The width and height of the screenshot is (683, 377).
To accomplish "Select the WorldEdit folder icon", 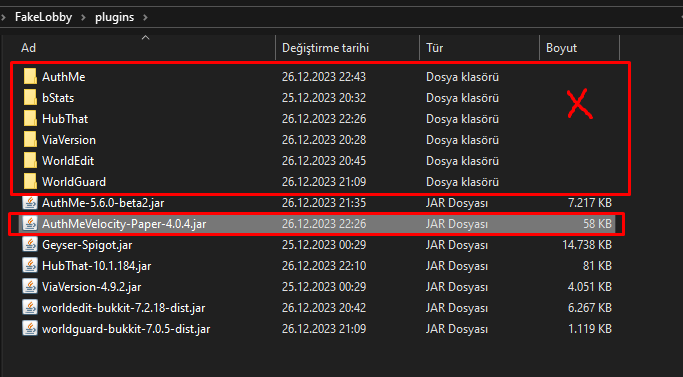I will [30, 160].
